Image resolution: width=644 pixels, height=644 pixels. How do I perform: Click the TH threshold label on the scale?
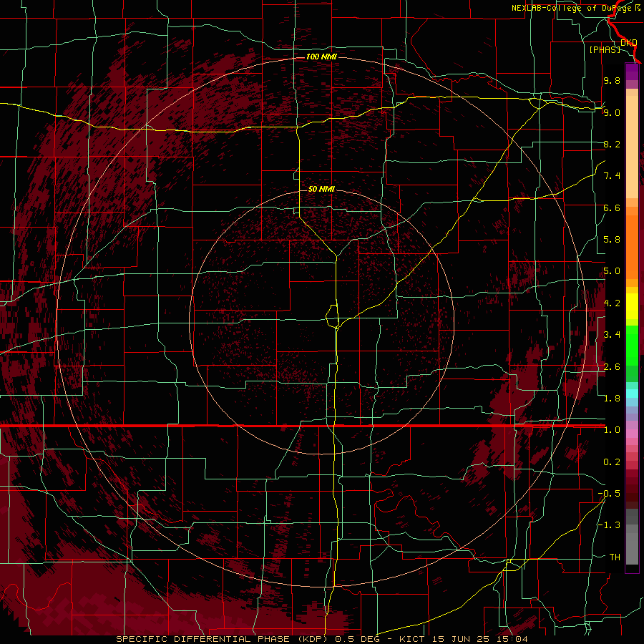click(615, 557)
